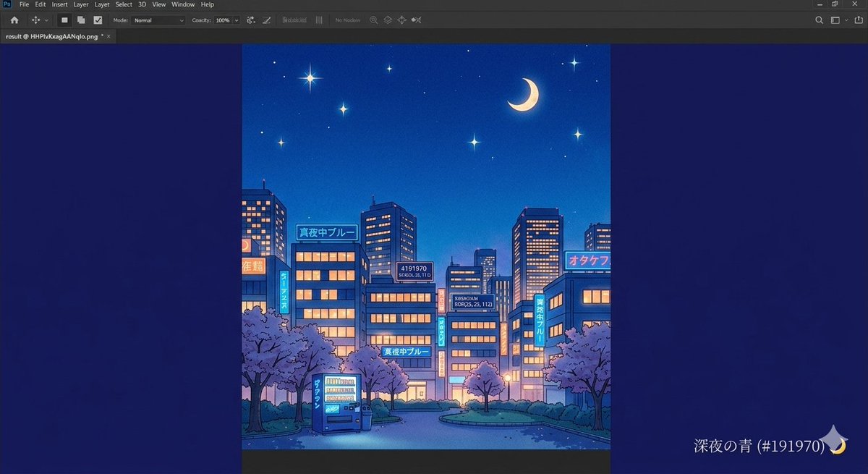Open the search magnifier icon at top right
868x474 pixels.
point(820,20)
